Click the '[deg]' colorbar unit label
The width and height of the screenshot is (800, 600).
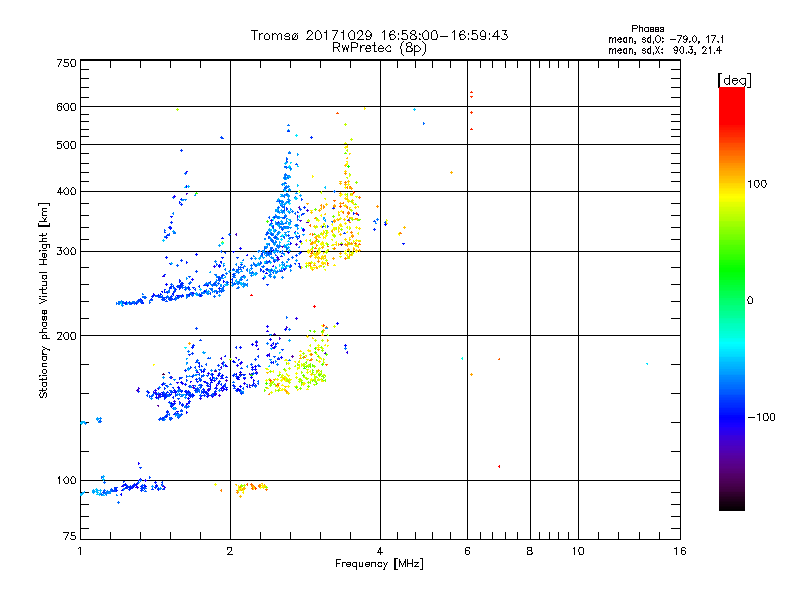(x=734, y=80)
